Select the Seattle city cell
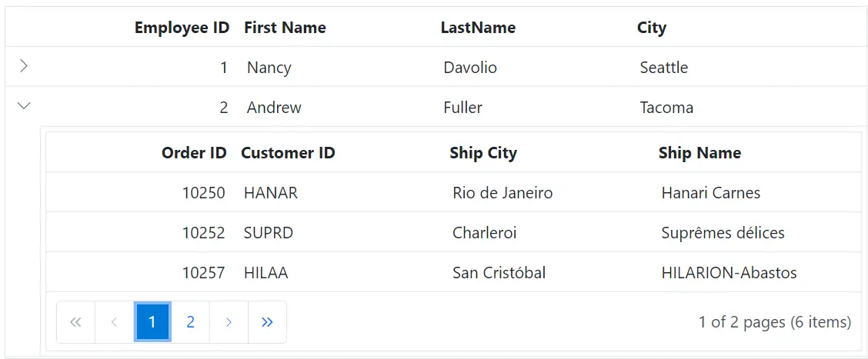This screenshot has height=359, width=868. (664, 68)
